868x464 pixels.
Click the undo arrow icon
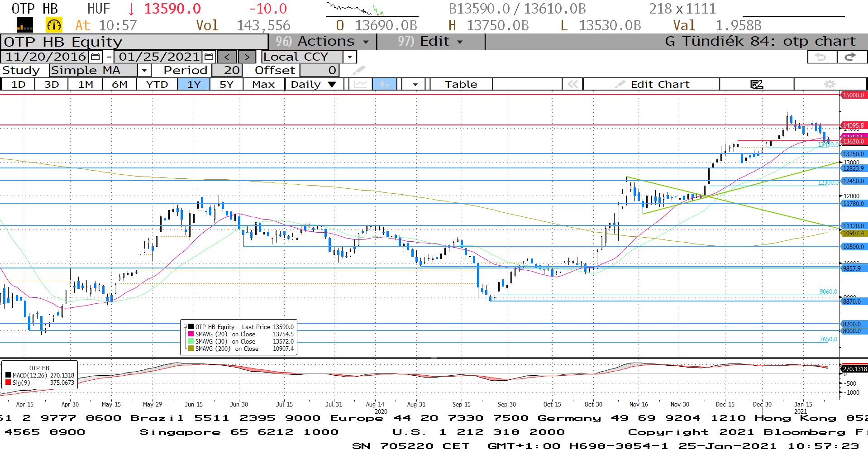(821, 57)
